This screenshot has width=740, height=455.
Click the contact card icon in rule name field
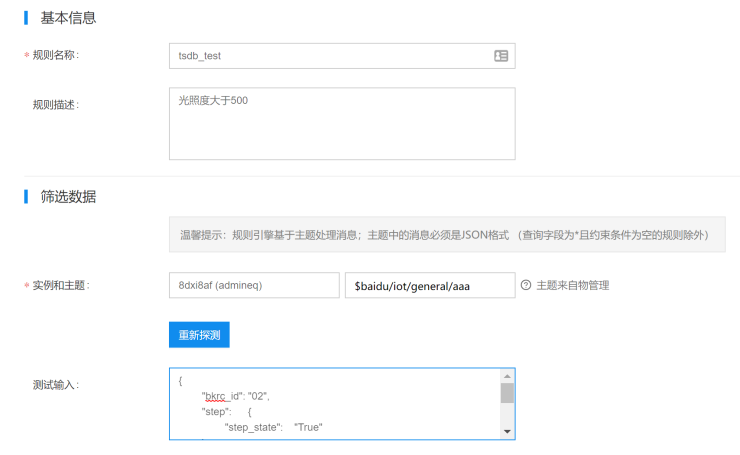click(501, 56)
